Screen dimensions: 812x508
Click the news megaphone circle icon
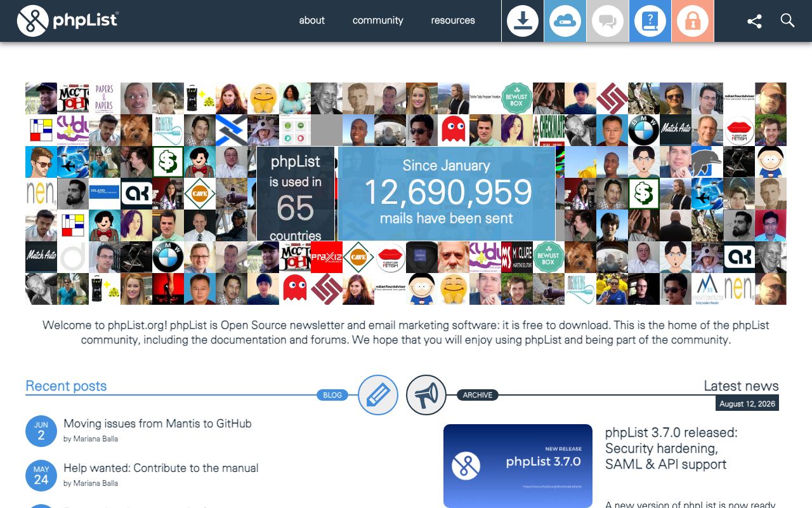[x=426, y=395]
